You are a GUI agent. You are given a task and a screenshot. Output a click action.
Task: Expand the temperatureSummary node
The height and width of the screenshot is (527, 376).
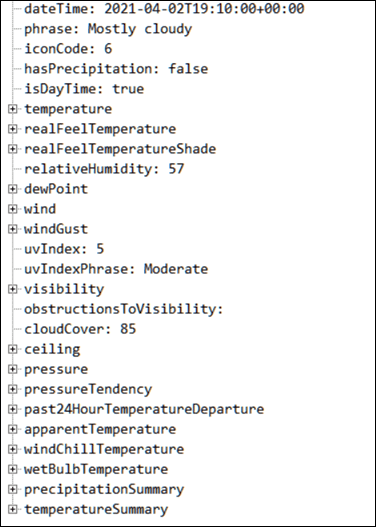(12, 510)
